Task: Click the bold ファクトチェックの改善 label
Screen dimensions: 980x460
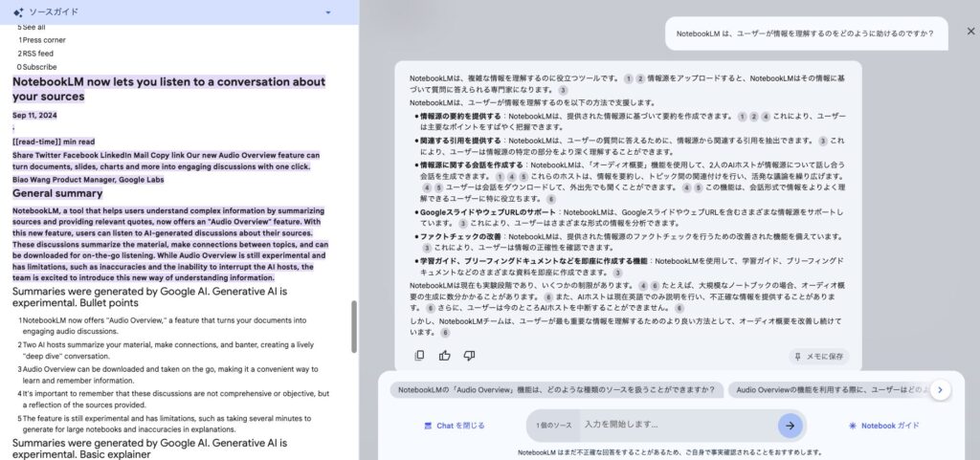Action: pos(460,237)
